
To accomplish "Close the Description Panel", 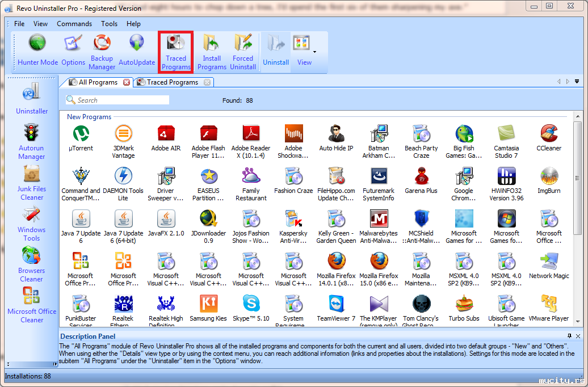I will (x=578, y=336).
